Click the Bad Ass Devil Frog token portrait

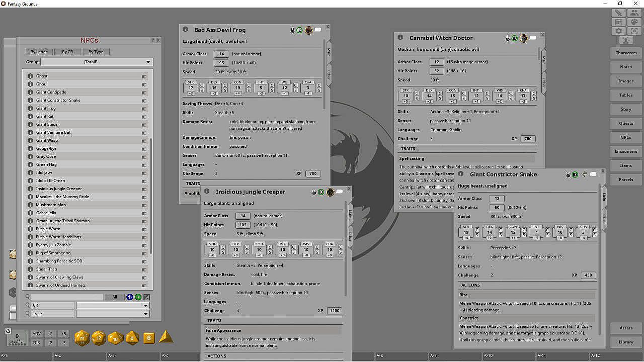[x=308, y=30]
